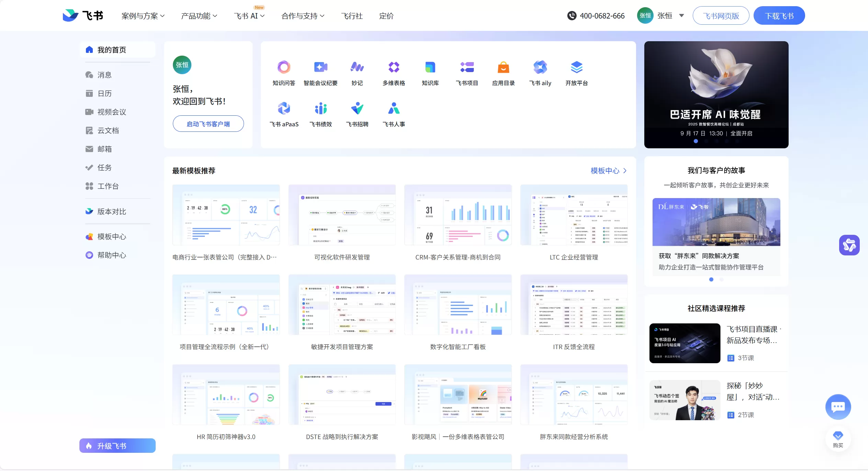The image size is (868, 471).
Task: Open 智能会议纪要 app icon
Action: point(320,68)
